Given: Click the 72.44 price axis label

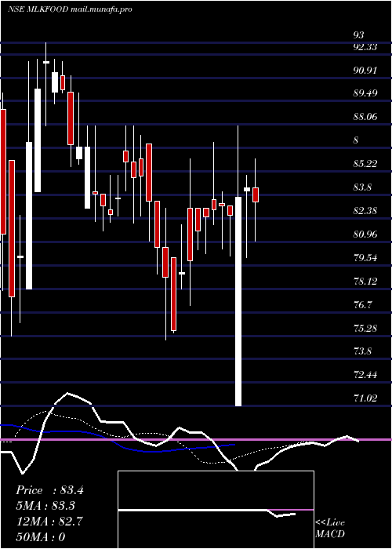Looking at the screenshot, I should pyautogui.click(x=365, y=375).
